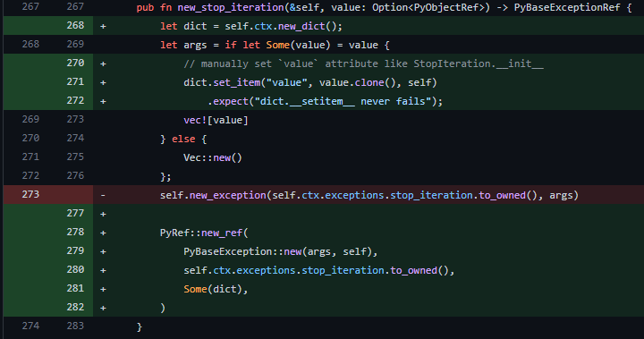
Task: Click the PyRef::new_ref( code
Action: (x=204, y=233)
